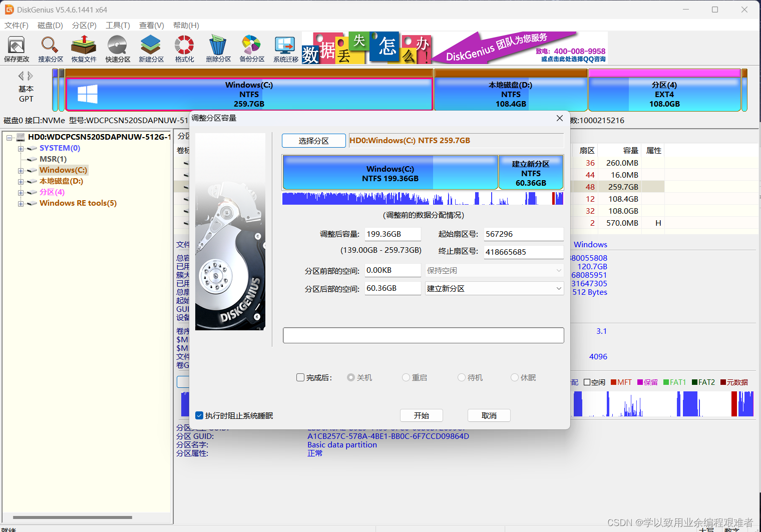Click the 选择分区 button

(x=314, y=141)
